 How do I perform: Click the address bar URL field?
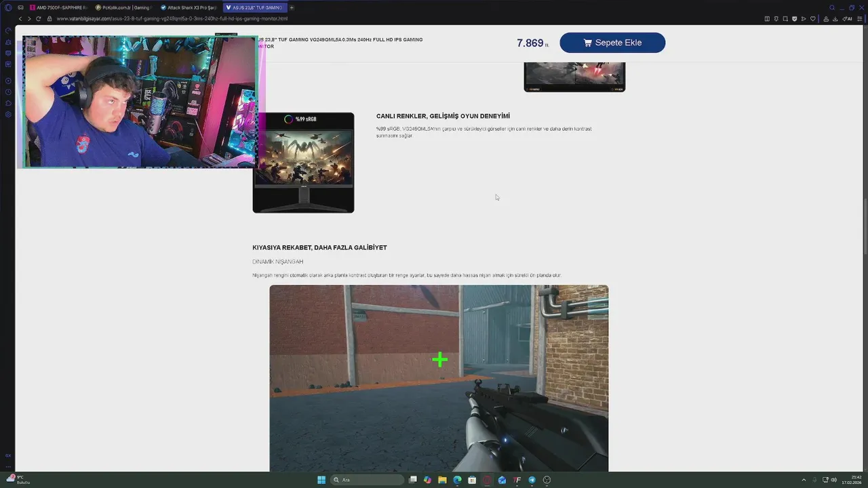tap(172, 18)
